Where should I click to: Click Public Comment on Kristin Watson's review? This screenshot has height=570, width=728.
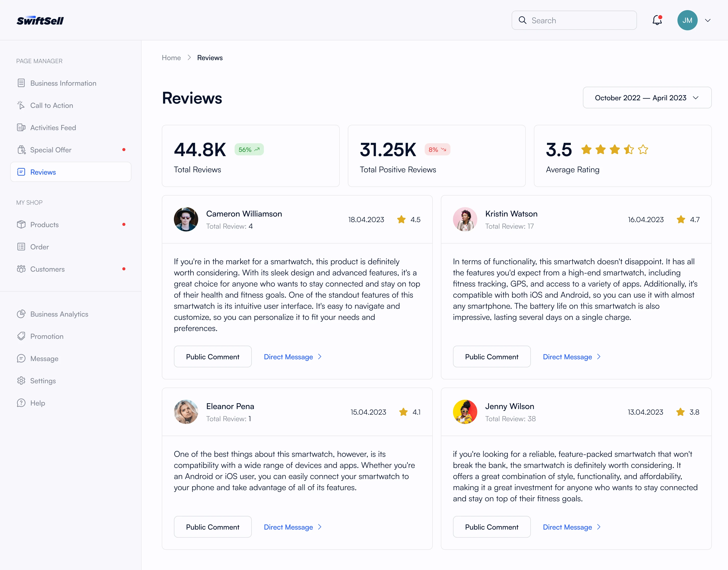click(491, 357)
